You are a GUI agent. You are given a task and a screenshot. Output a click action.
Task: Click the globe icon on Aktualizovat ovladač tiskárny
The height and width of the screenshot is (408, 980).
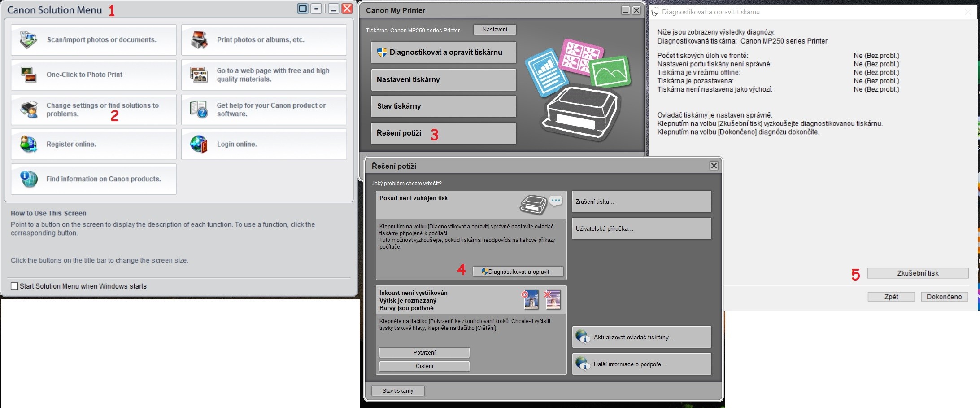click(x=583, y=337)
